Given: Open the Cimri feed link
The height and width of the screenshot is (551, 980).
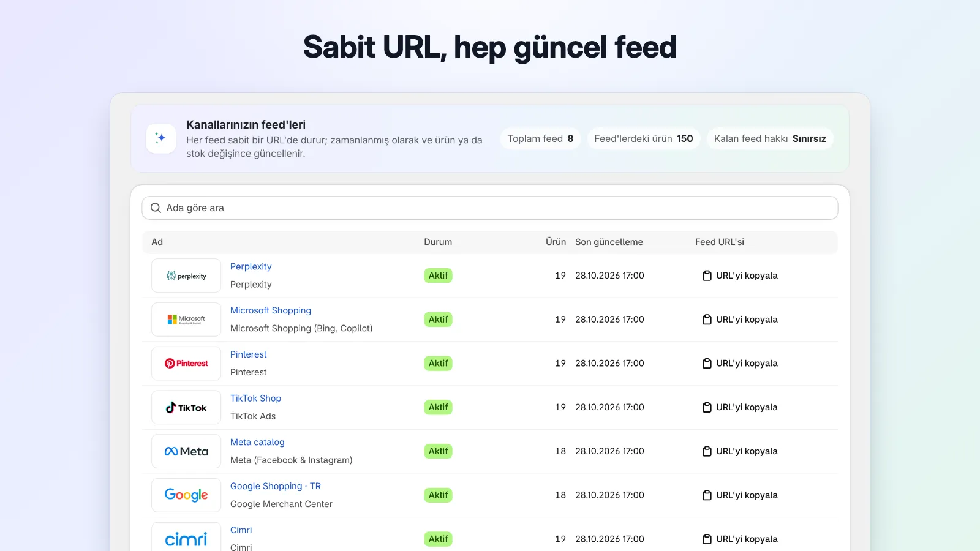Looking at the screenshot, I should point(241,530).
